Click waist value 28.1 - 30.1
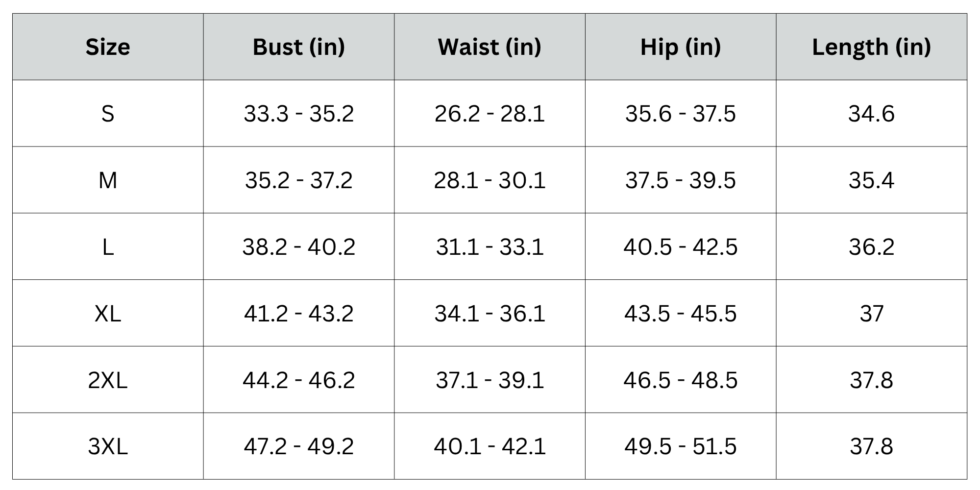 tap(490, 180)
